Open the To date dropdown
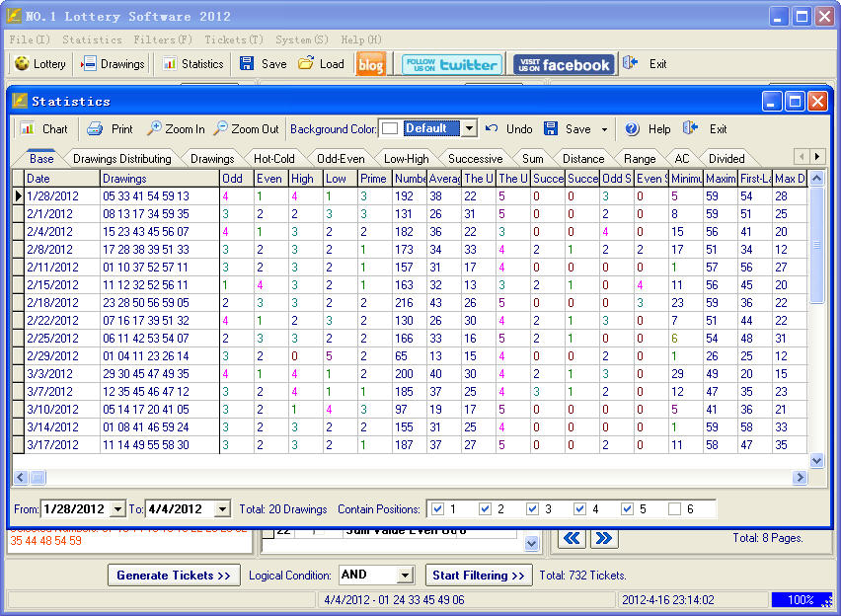This screenshot has width=841, height=616. (222, 509)
